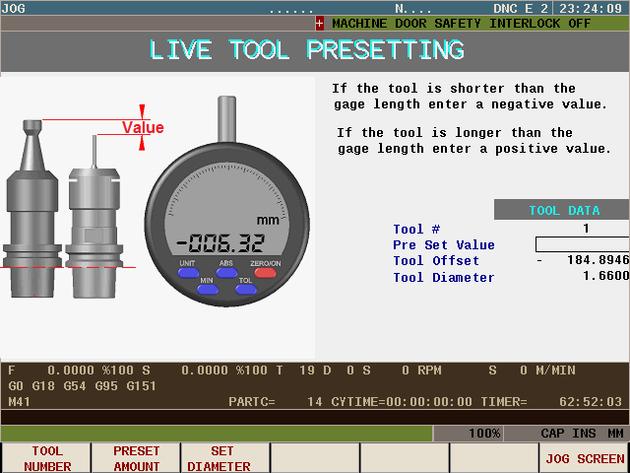Click the PARTC= 14 part counter
630x473 pixels.
click(275, 401)
